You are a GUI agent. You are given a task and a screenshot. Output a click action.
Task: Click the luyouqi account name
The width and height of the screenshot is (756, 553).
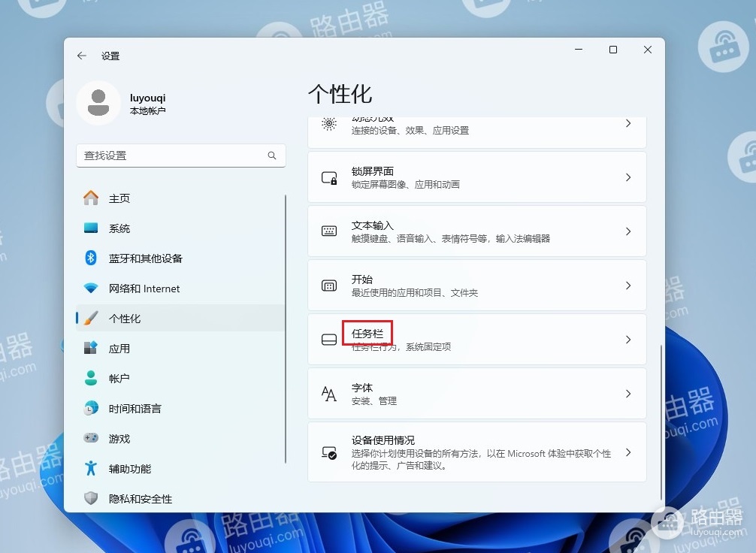pyautogui.click(x=147, y=98)
